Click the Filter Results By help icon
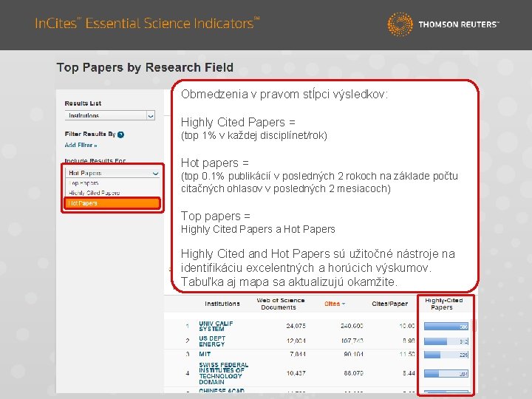The image size is (532, 399). click(x=120, y=134)
